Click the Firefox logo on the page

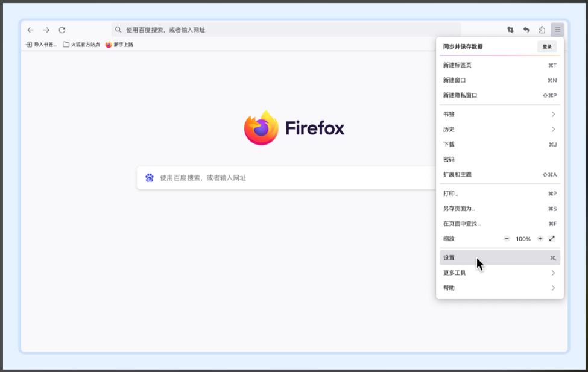pyautogui.click(x=294, y=128)
